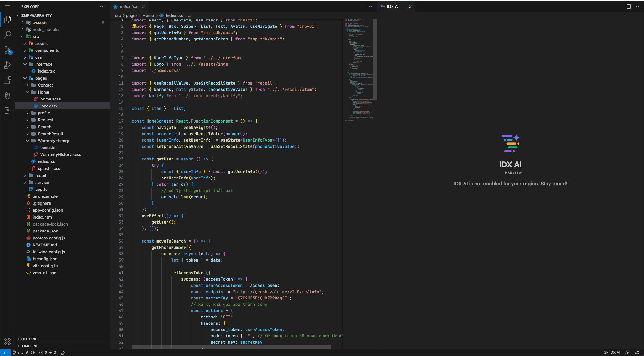Select the index.tsx editor tab
644x356 pixels.
click(128, 6)
